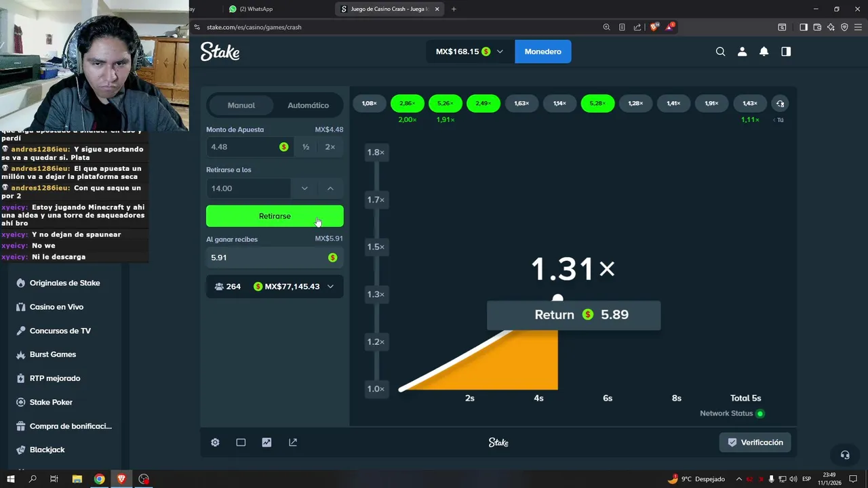Open Windows Start menu
This screenshot has height=488, width=868.
(x=11, y=479)
